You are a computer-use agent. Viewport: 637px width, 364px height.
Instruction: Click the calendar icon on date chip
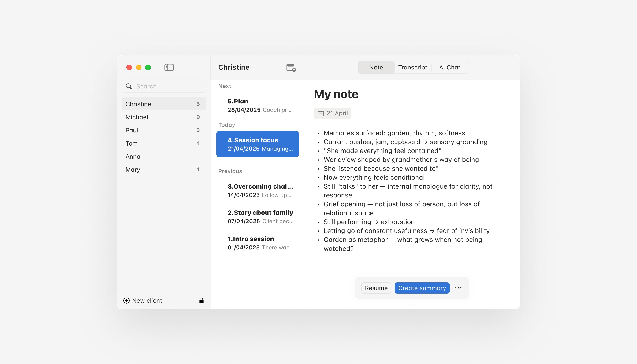point(321,113)
